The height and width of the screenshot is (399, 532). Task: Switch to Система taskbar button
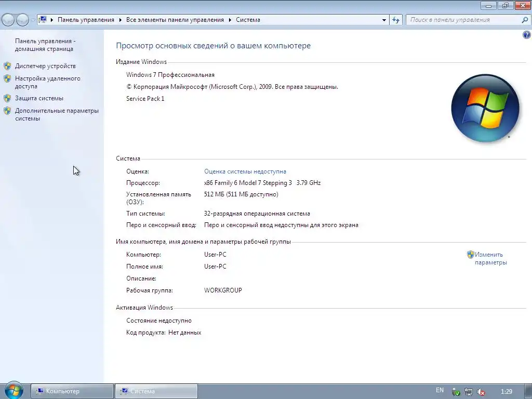tap(156, 391)
